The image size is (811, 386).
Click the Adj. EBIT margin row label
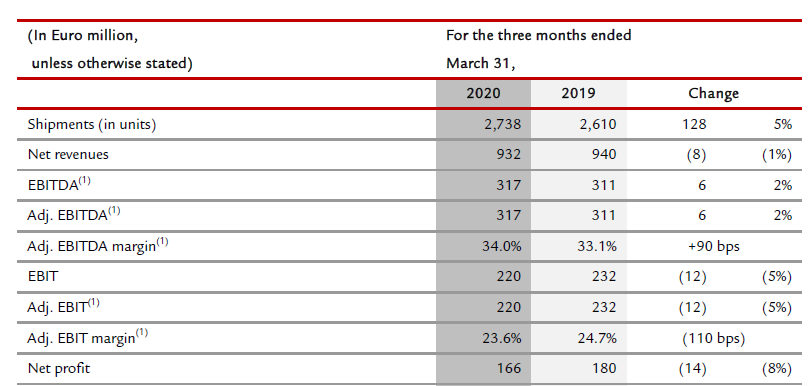[x=81, y=338]
